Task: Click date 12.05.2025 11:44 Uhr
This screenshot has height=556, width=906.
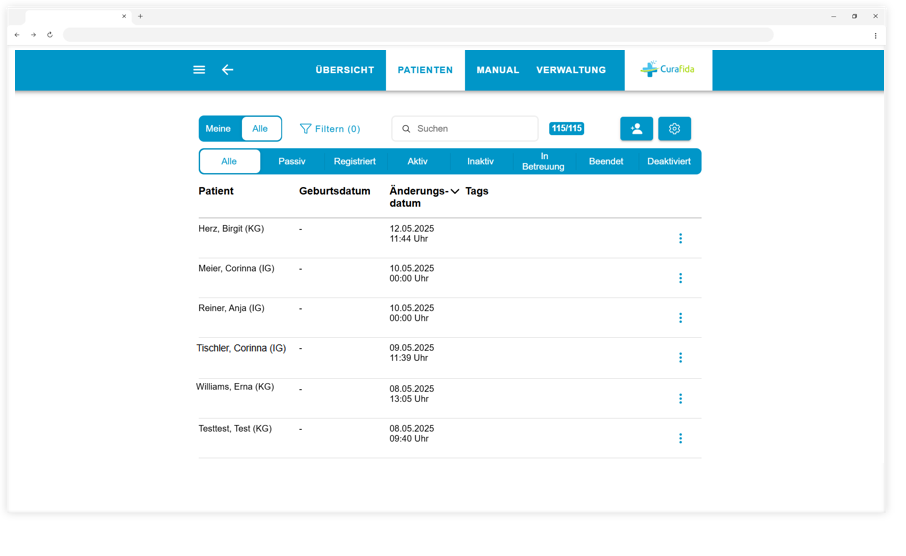Action: tap(412, 234)
